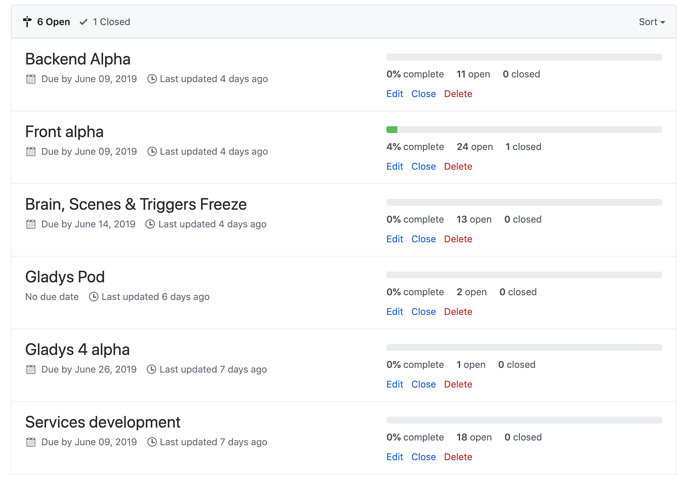Click '18 open' for Services development
Viewport: 690px width, 488px height.
tap(474, 437)
